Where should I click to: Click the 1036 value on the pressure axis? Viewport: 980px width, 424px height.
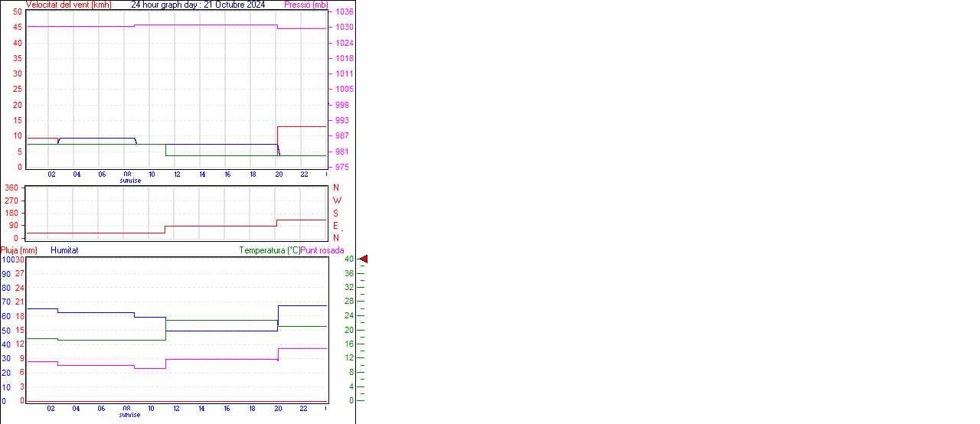tap(344, 12)
